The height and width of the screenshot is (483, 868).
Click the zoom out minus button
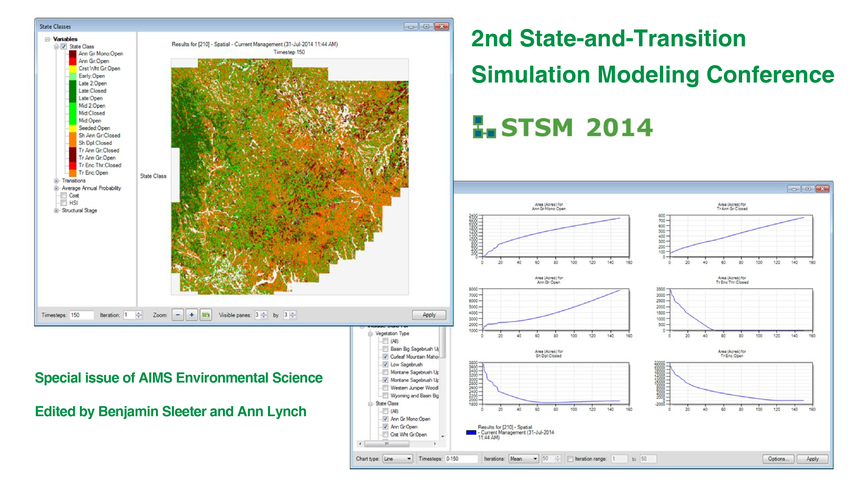177,315
